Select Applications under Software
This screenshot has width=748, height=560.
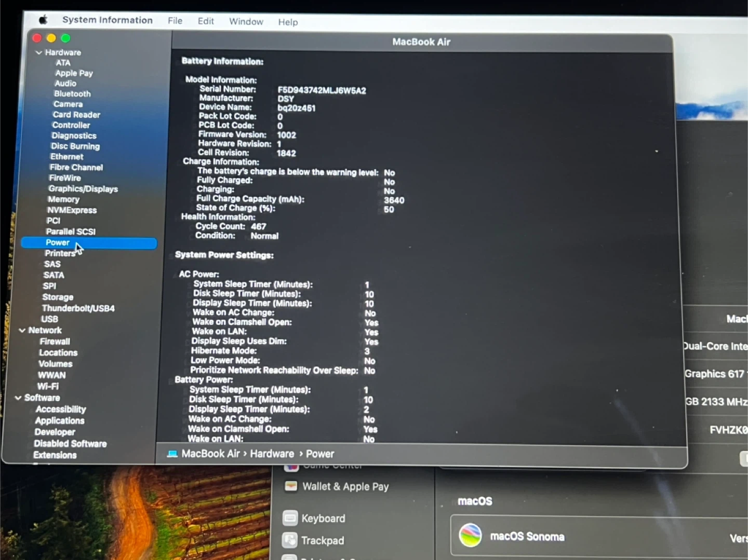pyautogui.click(x=60, y=420)
